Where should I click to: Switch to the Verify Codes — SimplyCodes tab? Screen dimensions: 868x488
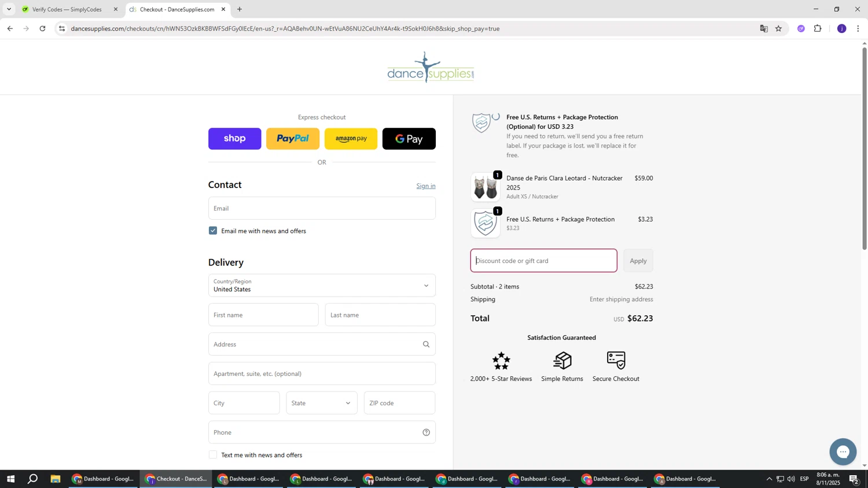66,9
